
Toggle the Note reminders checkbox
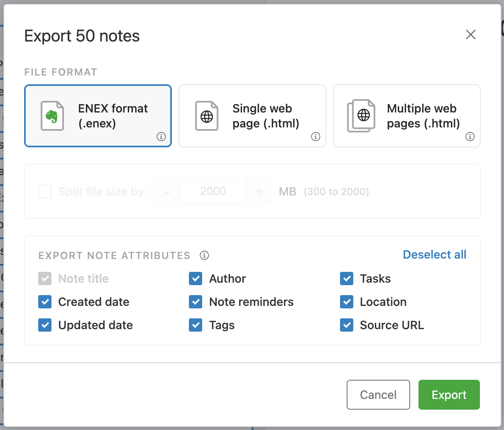pyautogui.click(x=196, y=302)
